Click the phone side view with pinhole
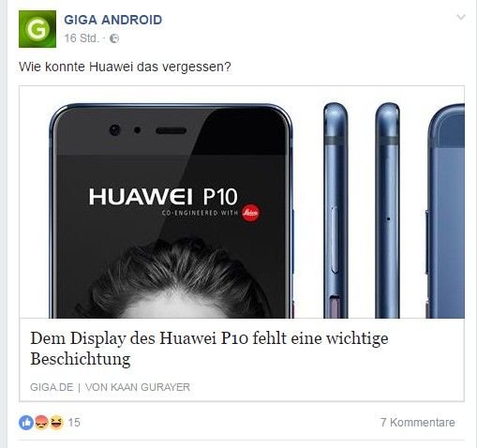 pos(387,210)
